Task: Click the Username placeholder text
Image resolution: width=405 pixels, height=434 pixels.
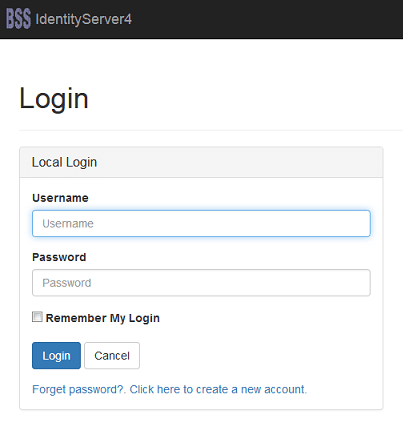Action: [x=68, y=224]
